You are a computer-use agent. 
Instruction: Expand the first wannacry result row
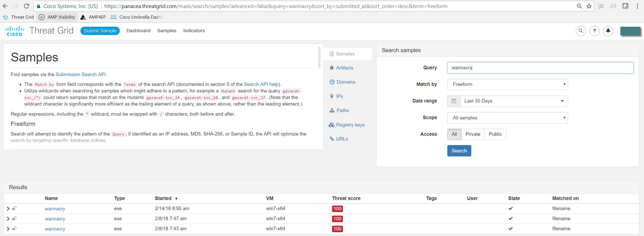click(x=8, y=209)
